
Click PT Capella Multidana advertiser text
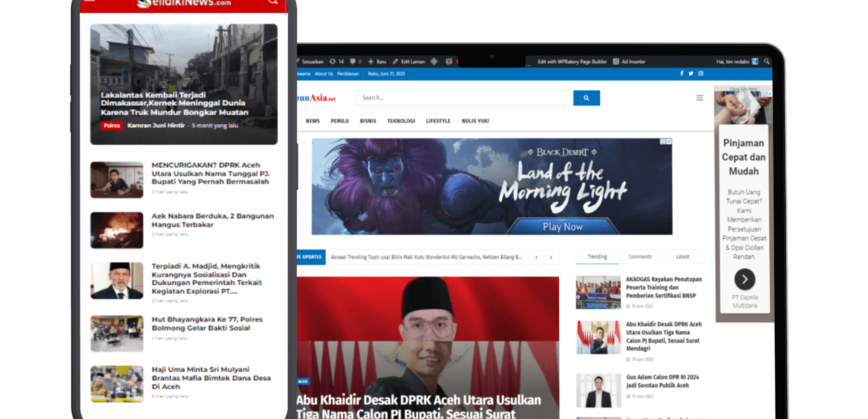[x=744, y=302]
